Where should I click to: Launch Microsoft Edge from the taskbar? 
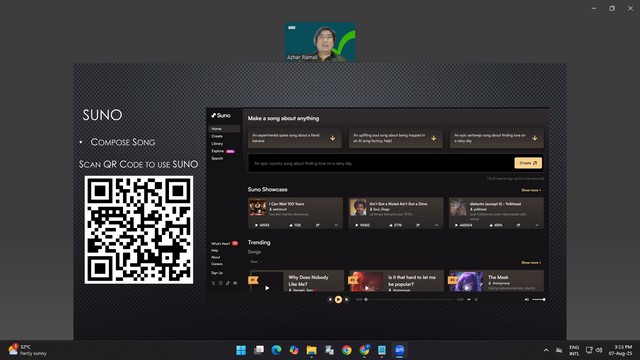click(276, 350)
